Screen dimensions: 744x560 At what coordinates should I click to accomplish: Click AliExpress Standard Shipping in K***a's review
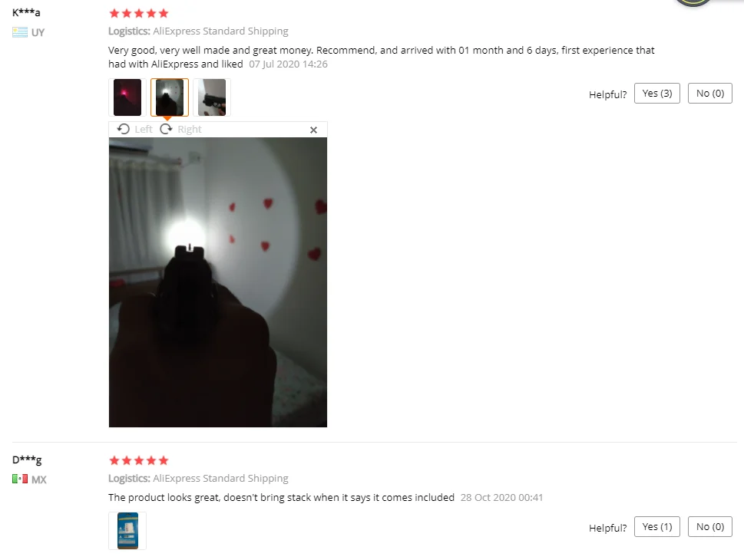tap(220, 31)
